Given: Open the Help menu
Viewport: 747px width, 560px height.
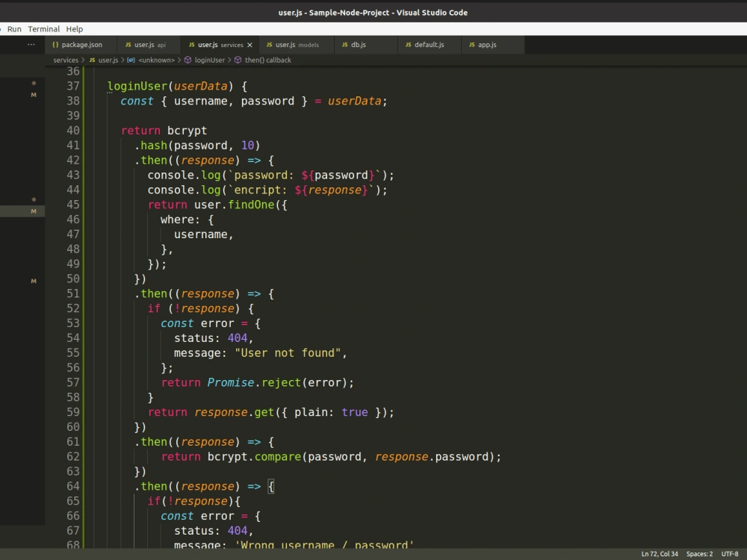Looking at the screenshot, I should click(74, 29).
